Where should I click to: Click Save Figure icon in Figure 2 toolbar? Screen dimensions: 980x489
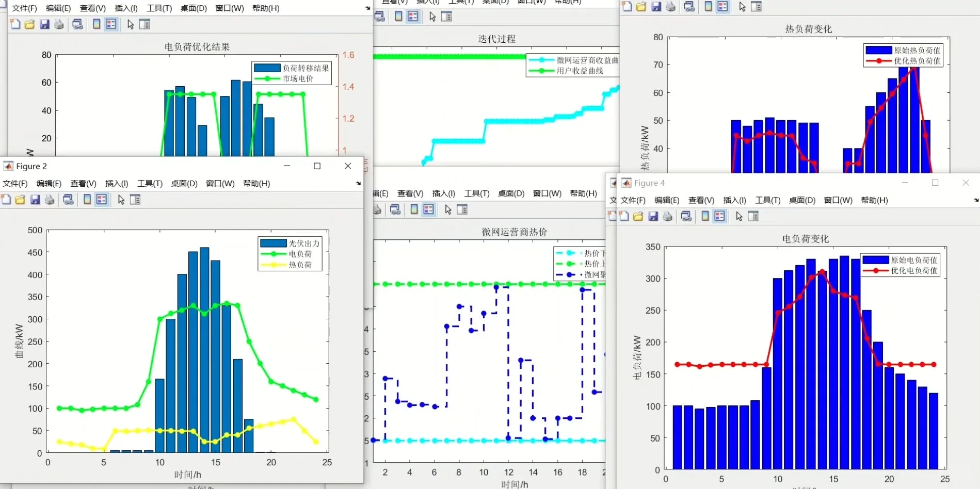pyautogui.click(x=35, y=200)
